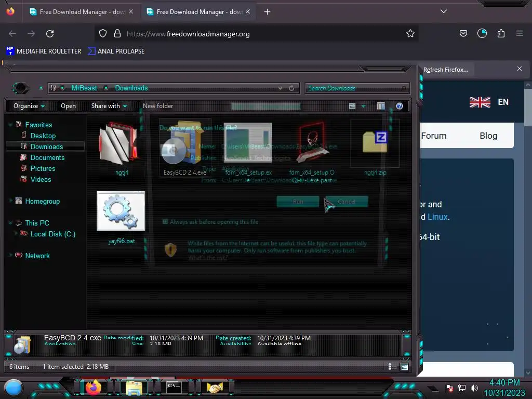The image size is (532, 399).
Task: Collapse the This PC node
Action: [10, 223]
